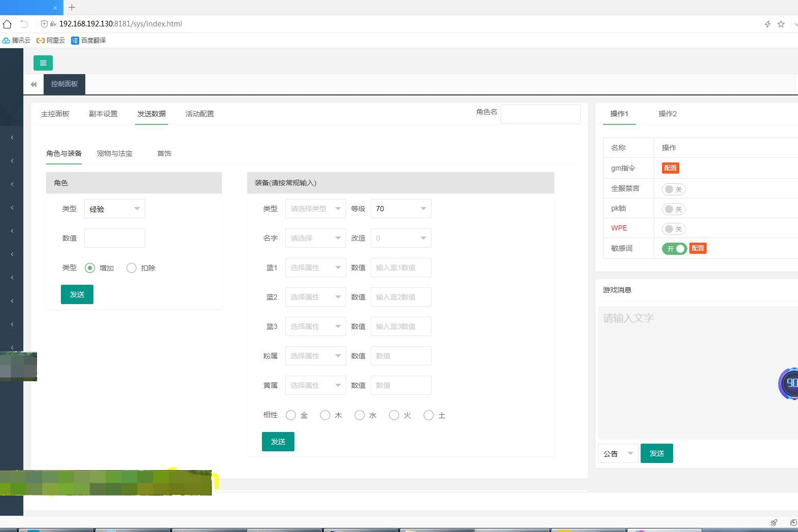Bookmark the page with the star icon
The width and height of the screenshot is (798, 532).
tap(781, 24)
